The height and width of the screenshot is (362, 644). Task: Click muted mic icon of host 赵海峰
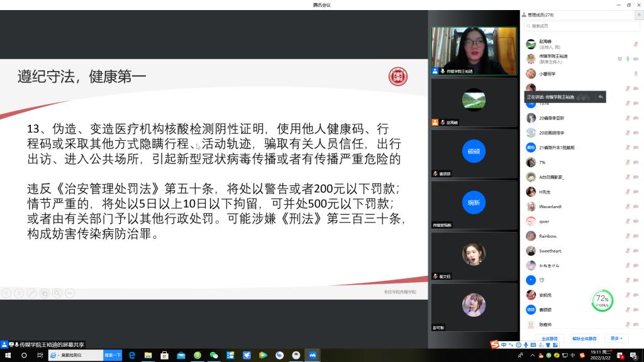click(636, 45)
